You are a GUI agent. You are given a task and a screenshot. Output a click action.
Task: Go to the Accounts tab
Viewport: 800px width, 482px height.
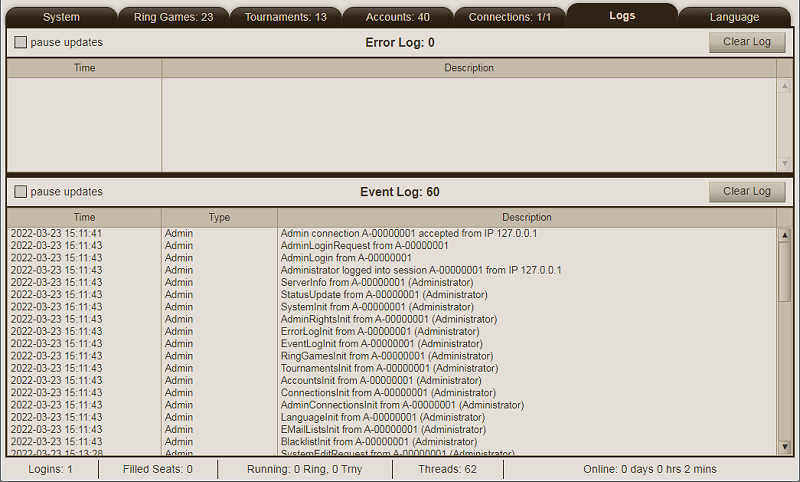[397, 17]
